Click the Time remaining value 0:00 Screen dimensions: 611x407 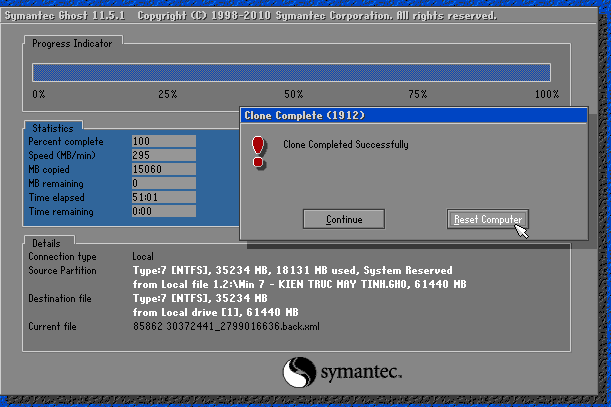(164, 211)
